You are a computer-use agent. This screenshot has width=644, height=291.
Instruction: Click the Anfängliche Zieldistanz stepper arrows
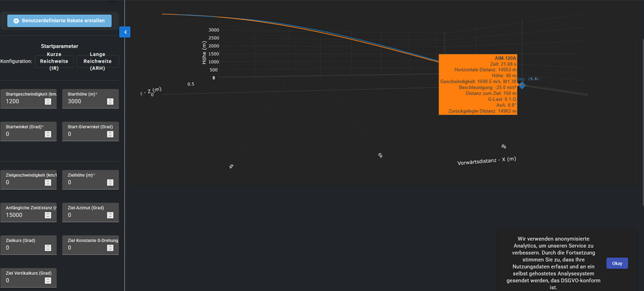tap(48, 215)
